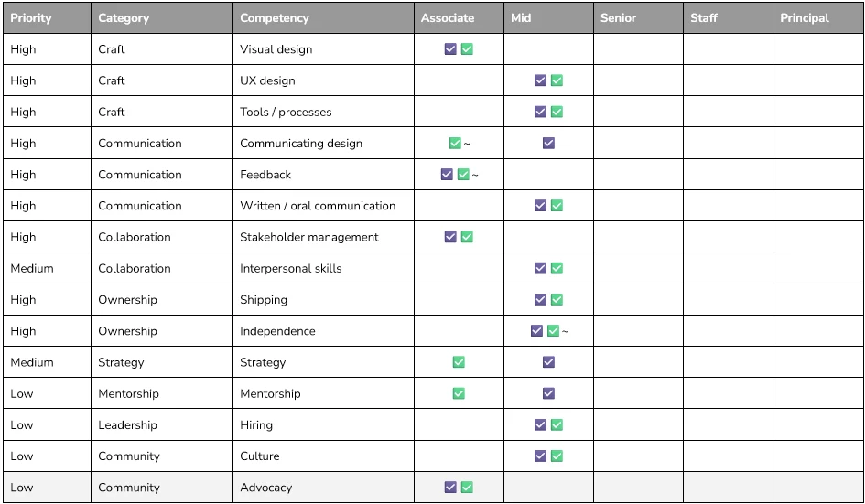Select the Principal column header

(805, 17)
